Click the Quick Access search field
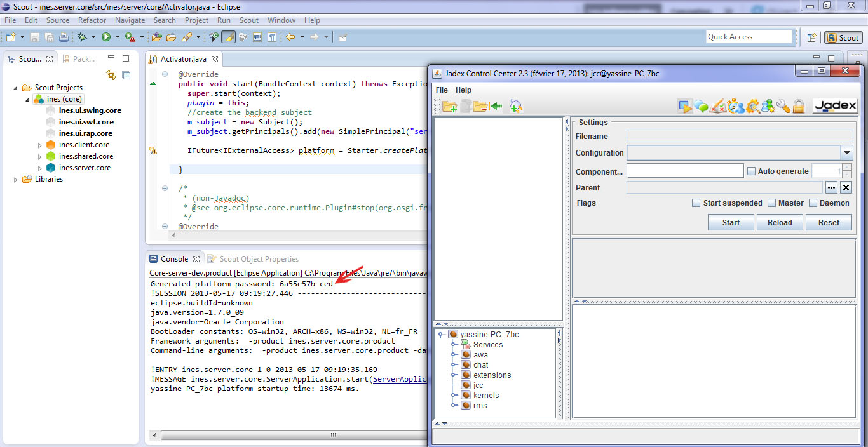Viewport: 868px width, 447px height. (749, 37)
